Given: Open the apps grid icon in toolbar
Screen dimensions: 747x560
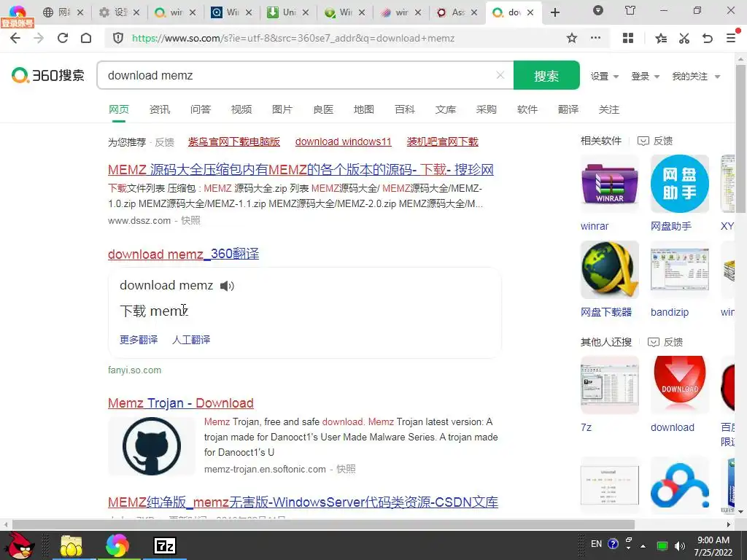Looking at the screenshot, I should 628,38.
